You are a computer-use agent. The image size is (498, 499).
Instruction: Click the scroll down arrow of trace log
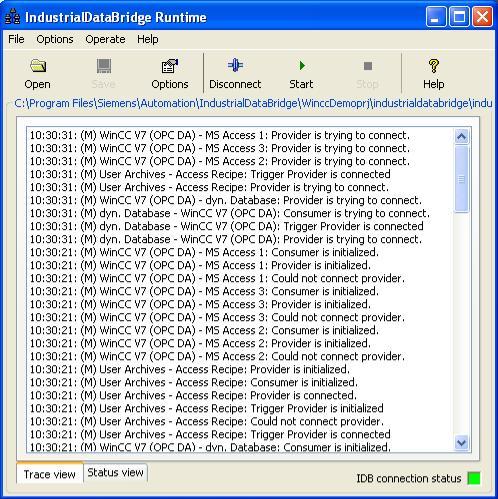[462, 443]
